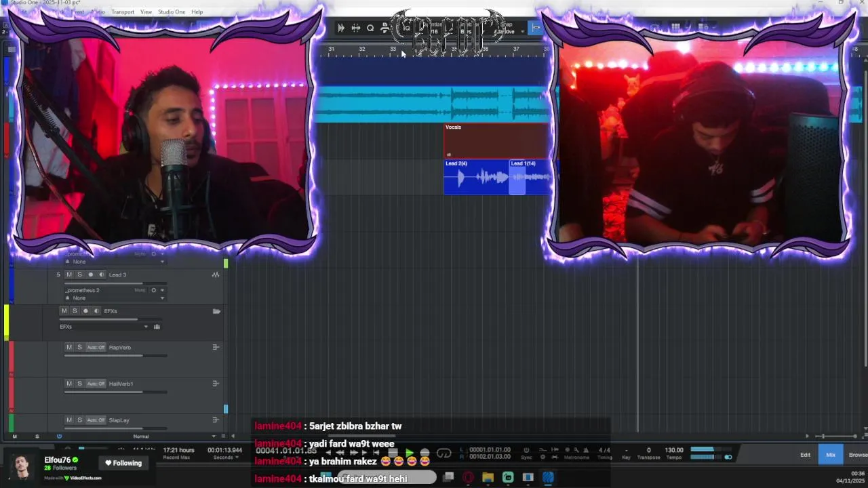Click the HallVerb1 FX channel icon
Image resolution: width=868 pixels, height=488 pixels.
pyautogui.click(x=216, y=384)
